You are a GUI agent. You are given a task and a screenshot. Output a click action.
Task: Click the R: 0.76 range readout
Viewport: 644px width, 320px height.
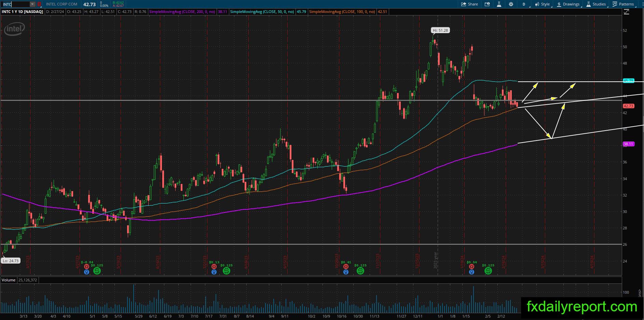(x=140, y=12)
